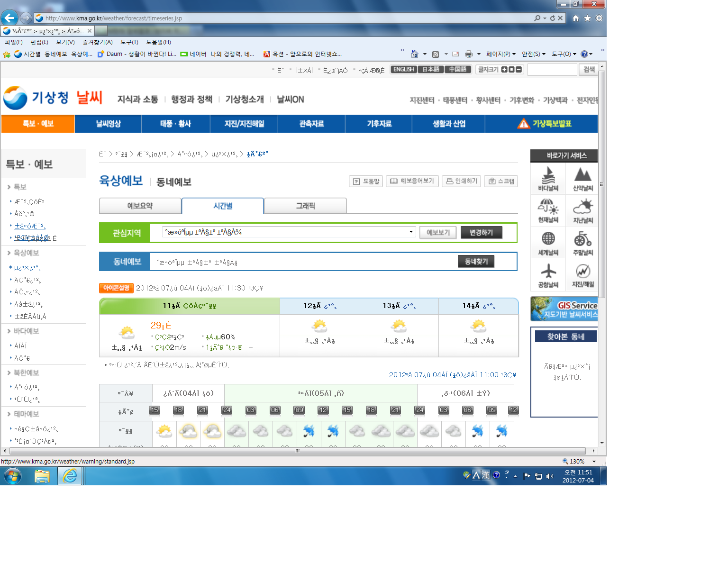Open the 즐겨찾기(A) menu
Screen dimensions: 728x582
pyautogui.click(x=98, y=42)
